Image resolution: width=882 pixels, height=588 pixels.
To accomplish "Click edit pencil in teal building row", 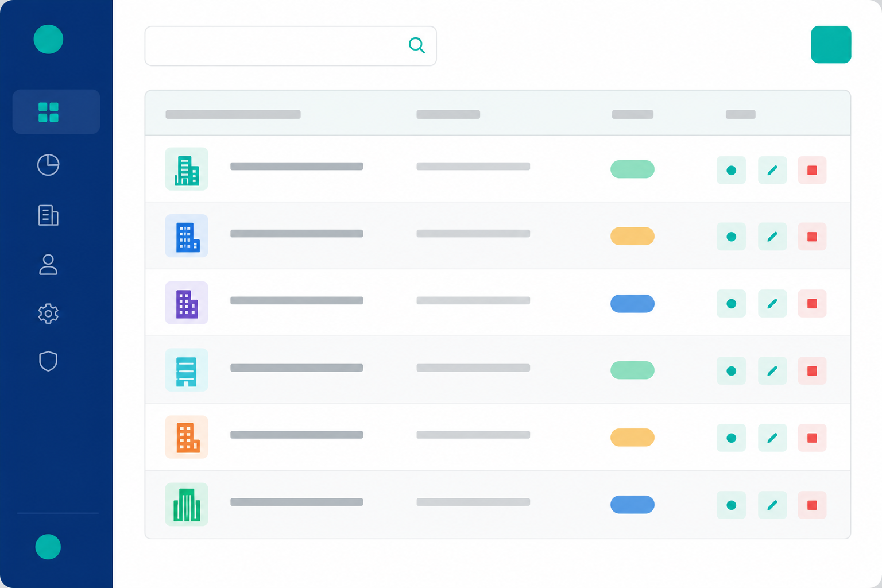I will click(x=772, y=170).
